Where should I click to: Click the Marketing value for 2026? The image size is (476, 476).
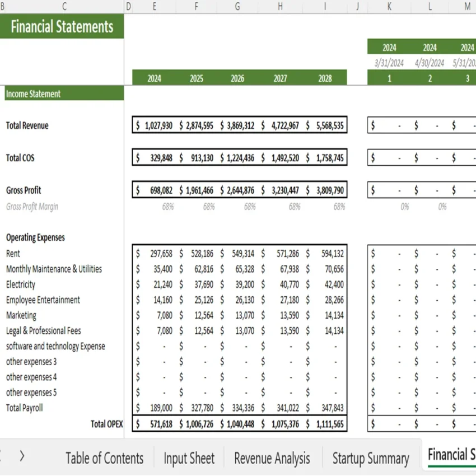237,315
